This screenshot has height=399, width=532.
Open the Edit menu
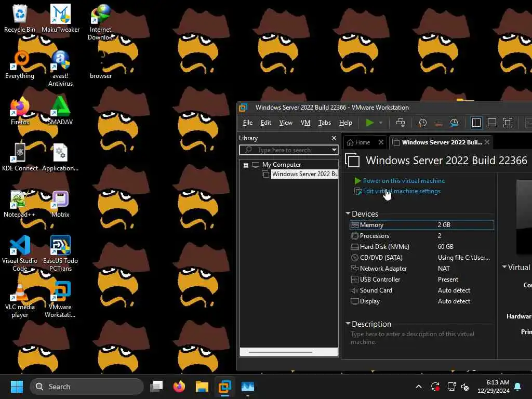pyautogui.click(x=265, y=123)
